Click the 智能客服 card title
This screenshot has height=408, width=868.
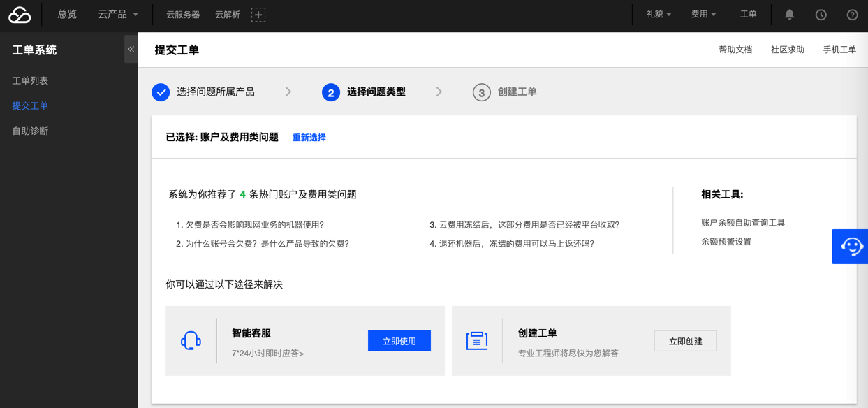(251, 333)
